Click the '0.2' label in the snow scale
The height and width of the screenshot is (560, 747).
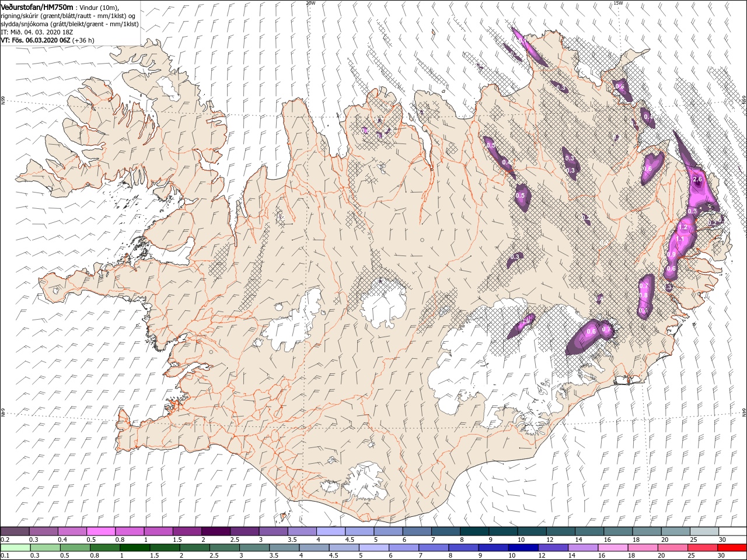point(5,540)
